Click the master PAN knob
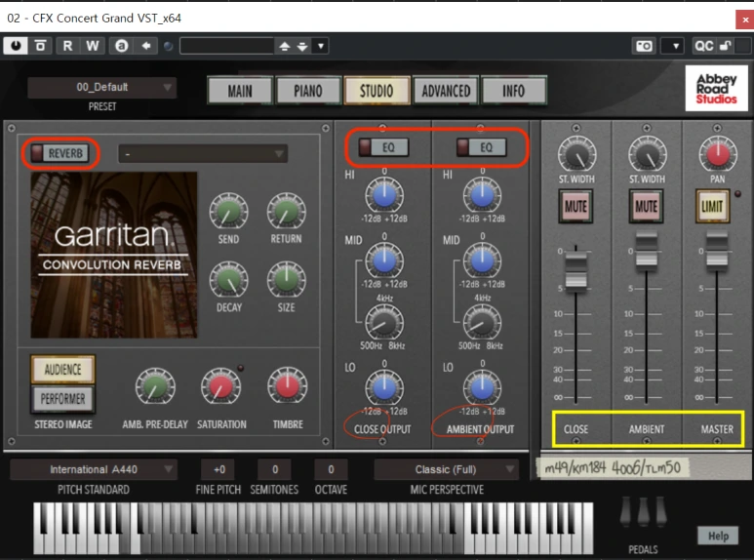 [x=718, y=155]
